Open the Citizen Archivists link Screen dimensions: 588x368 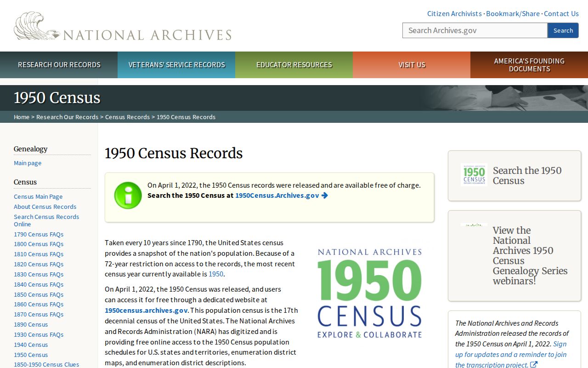tap(454, 14)
